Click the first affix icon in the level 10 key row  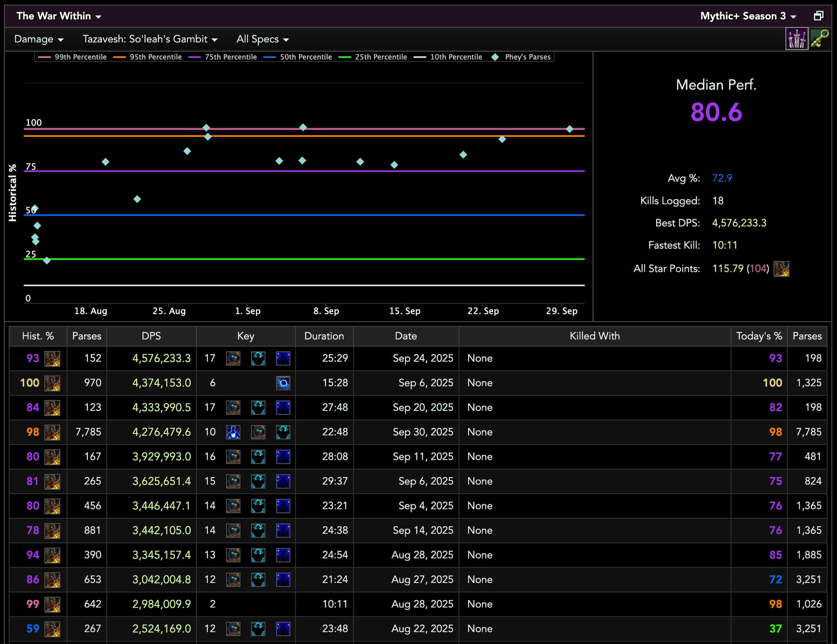pyautogui.click(x=233, y=432)
